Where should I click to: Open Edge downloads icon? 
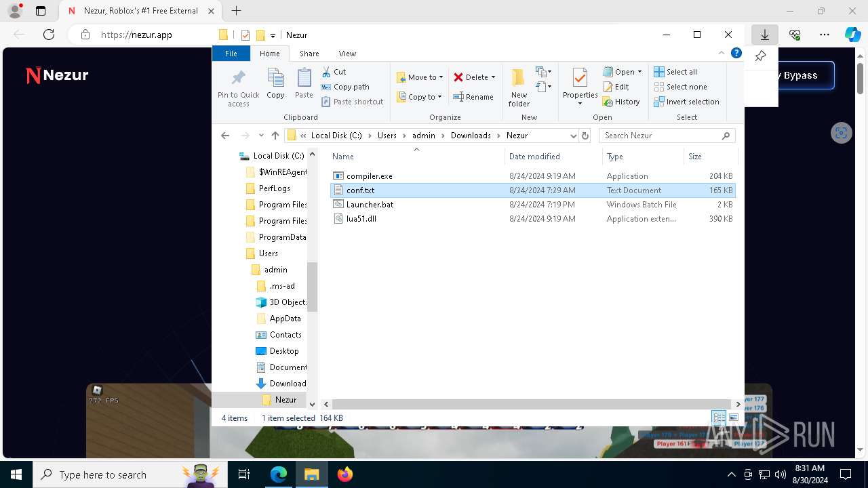pyautogui.click(x=764, y=35)
